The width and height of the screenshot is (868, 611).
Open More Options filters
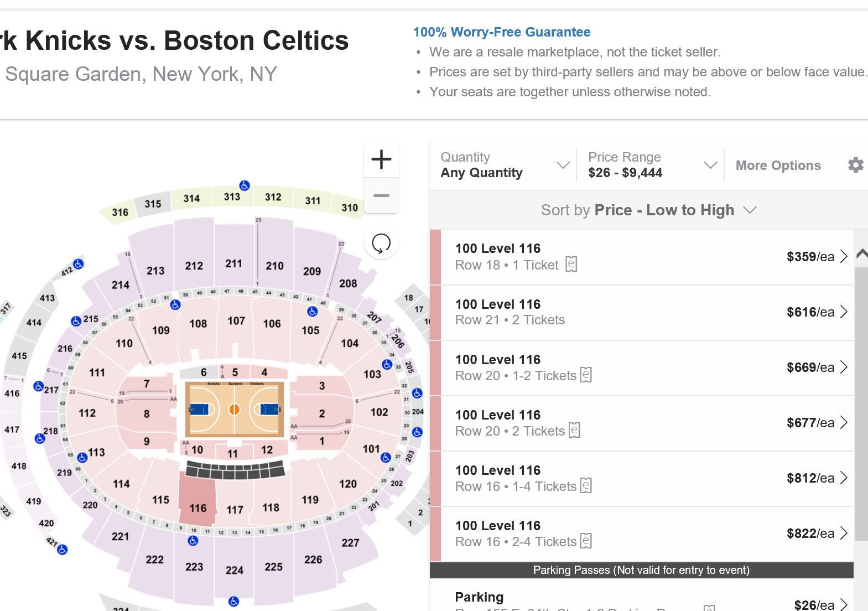click(778, 165)
